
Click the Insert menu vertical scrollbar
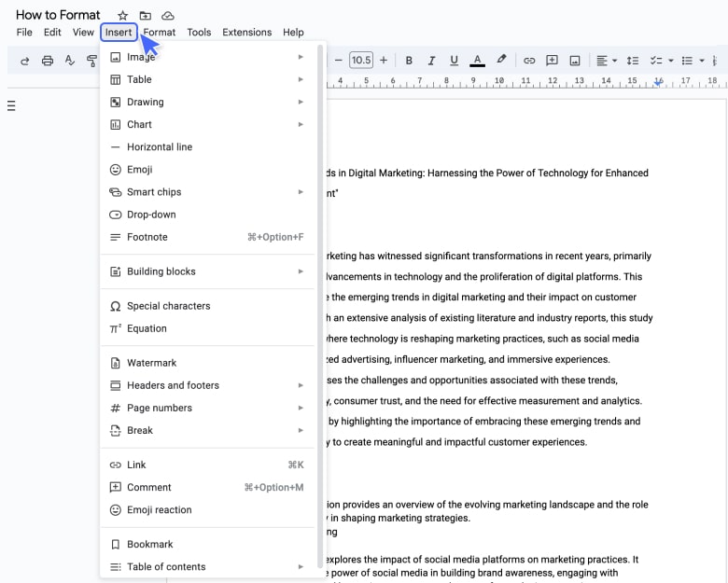pyautogui.click(x=320, y=306)
